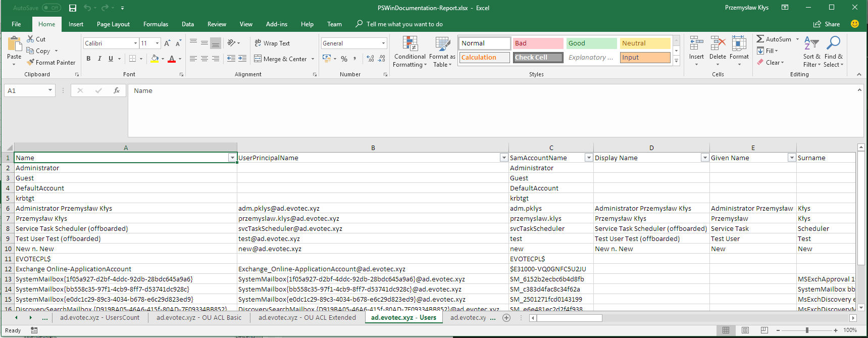Image resolution: width=868 pixels, height=338 pixels.
Task: Open Conditional Formatting menu
Action: (410, 52)
